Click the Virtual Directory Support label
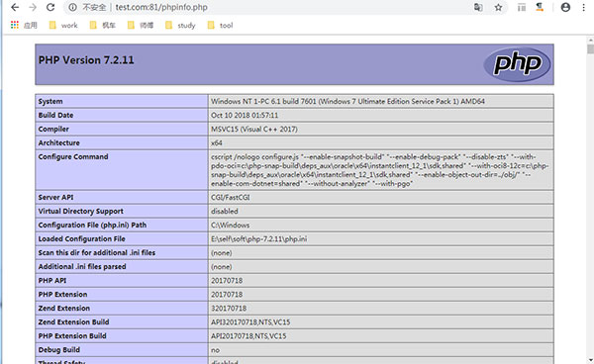The height and width of the screenshot is (364, 594). [81, 211]
